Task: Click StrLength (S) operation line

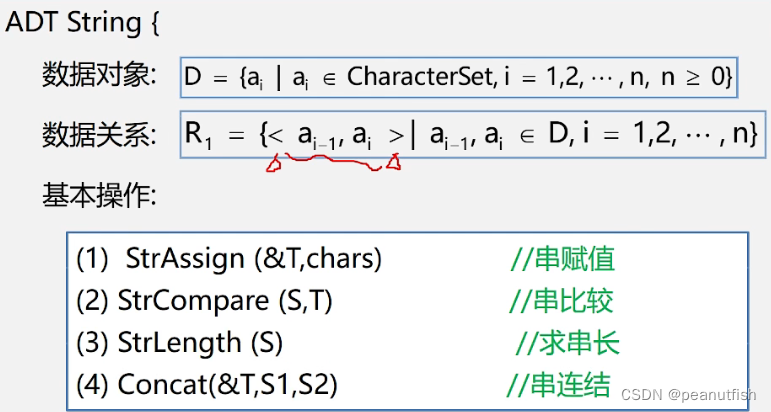Action: [179, 343]
